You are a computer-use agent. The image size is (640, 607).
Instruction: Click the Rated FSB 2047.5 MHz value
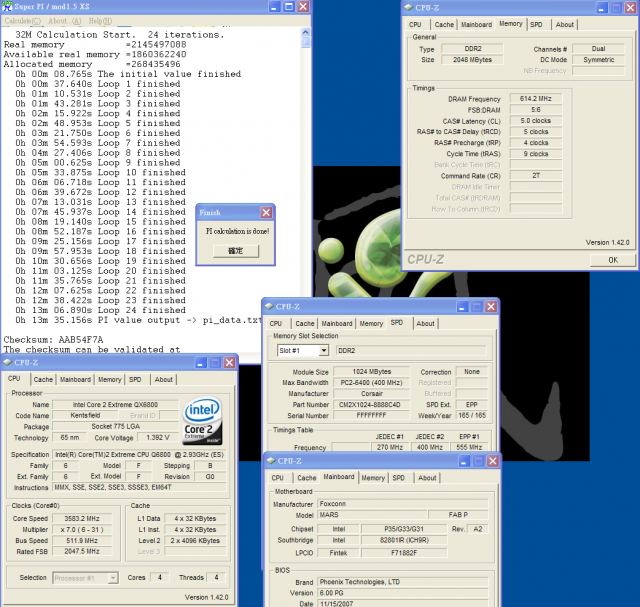82,551
